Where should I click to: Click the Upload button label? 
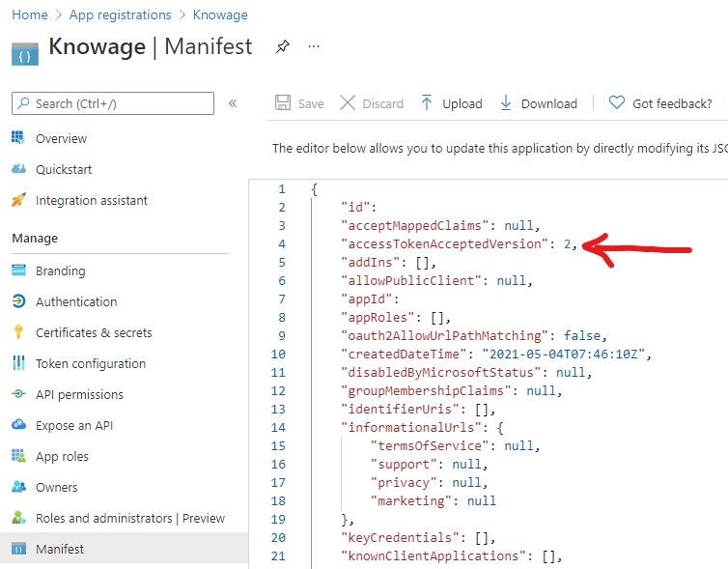click(462, 103)
